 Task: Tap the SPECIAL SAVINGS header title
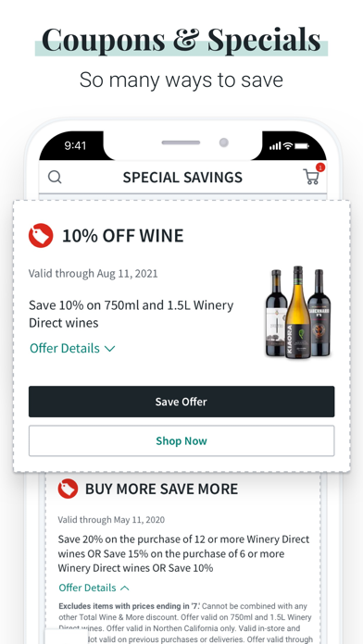pyautogui.click(x=182, y=177)
